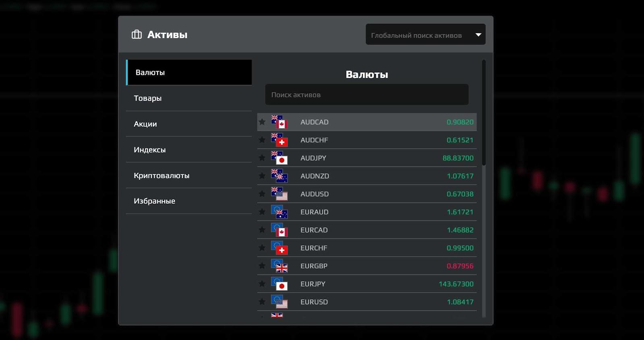
Task: Choose the AUDUSD currency pair name
Action: tap(314, 194)
